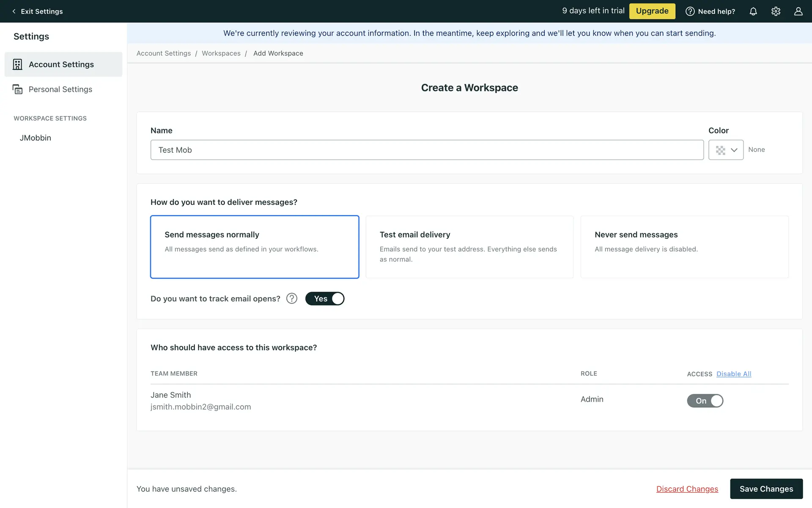Turn off Jane Smith's access toggle
Image resolution: width=812 pixels, height=508 pixels.
tap(705, 400)
